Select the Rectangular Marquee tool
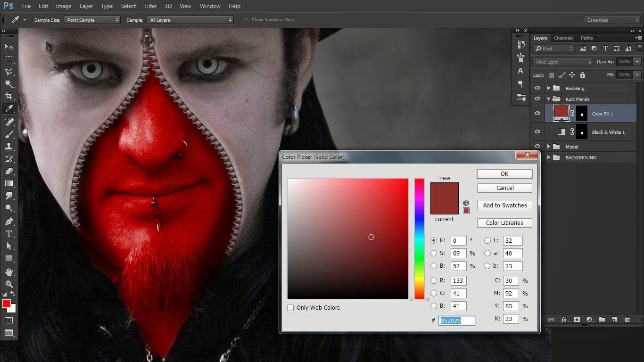This screenshot has width=644, height=362. (x=9, y=59)
